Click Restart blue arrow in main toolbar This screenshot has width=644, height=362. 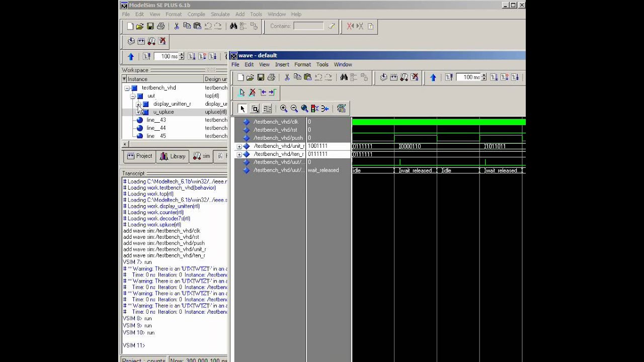coord(131,56)
